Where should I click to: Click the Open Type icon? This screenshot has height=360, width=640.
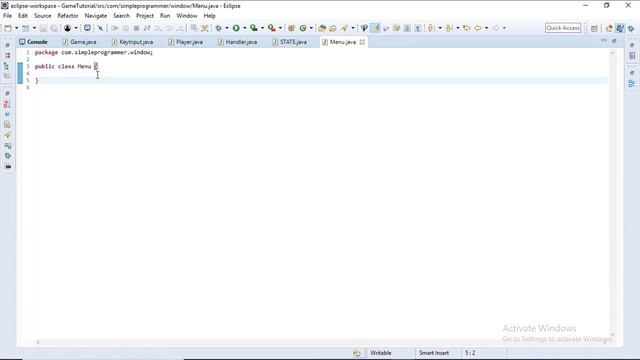pos(322,28)
